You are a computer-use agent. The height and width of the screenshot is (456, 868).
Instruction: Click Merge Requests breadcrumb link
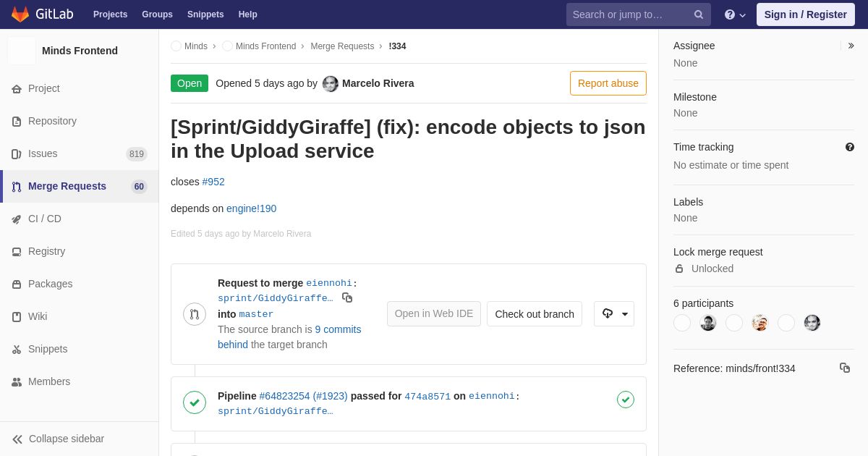click(x=342, y=46)
